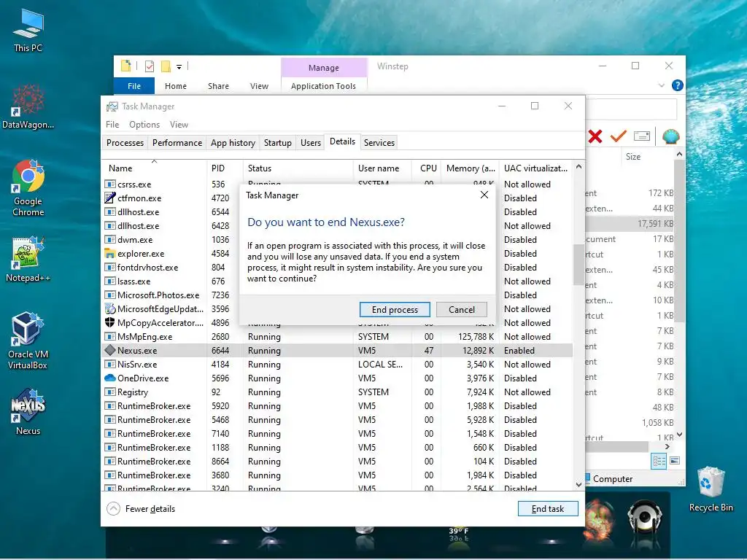Open Explorer Share ribbon tab
The image size is (747, 560).
[218, 86]
